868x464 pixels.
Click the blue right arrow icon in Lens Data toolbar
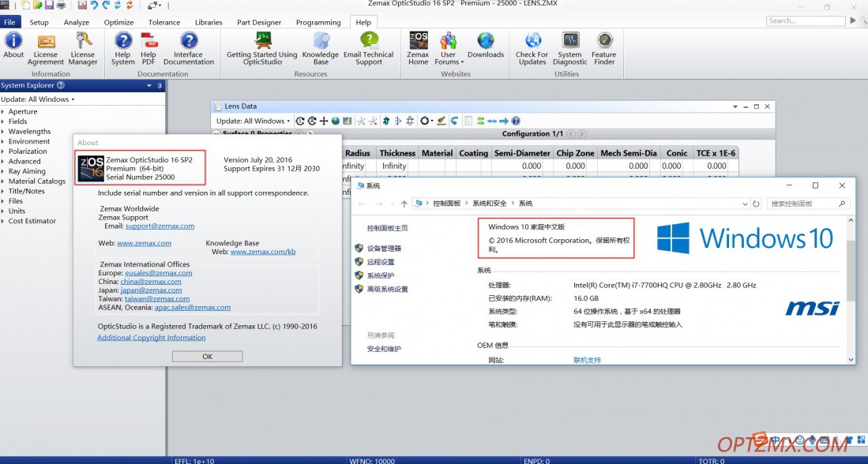point(504,121)
